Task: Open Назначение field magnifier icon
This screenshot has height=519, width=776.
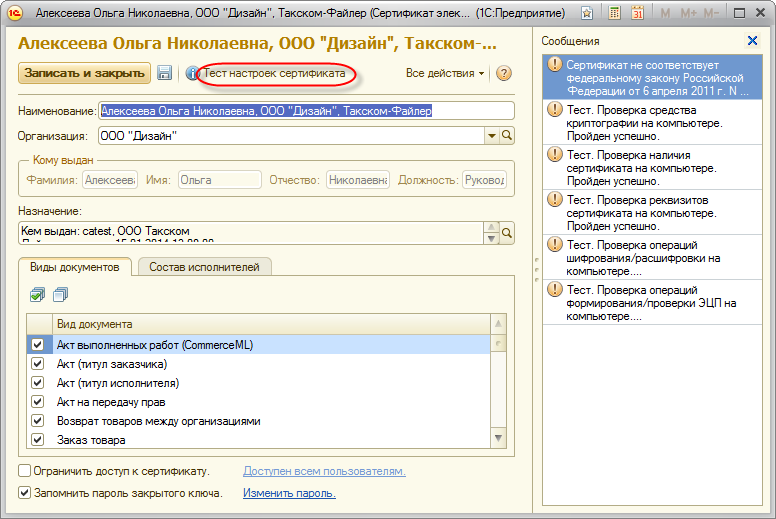Action: pyautogui.click(x=507, y=233)
